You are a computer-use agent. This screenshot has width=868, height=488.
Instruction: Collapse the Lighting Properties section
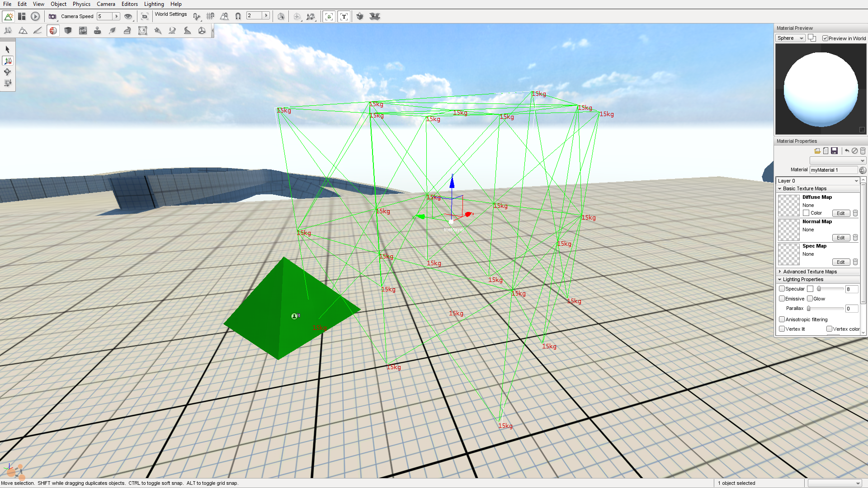point(818,280)
